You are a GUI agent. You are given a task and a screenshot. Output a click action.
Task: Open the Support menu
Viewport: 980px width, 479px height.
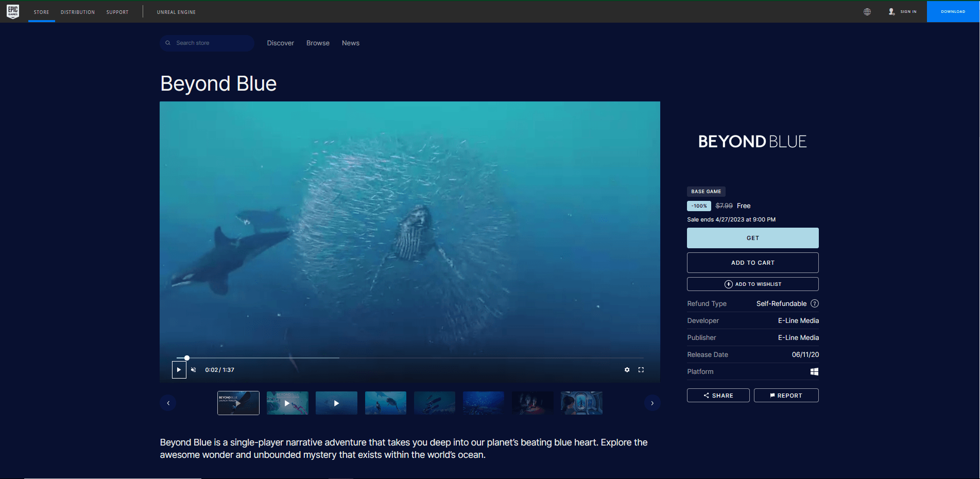[x=117, y=12]
